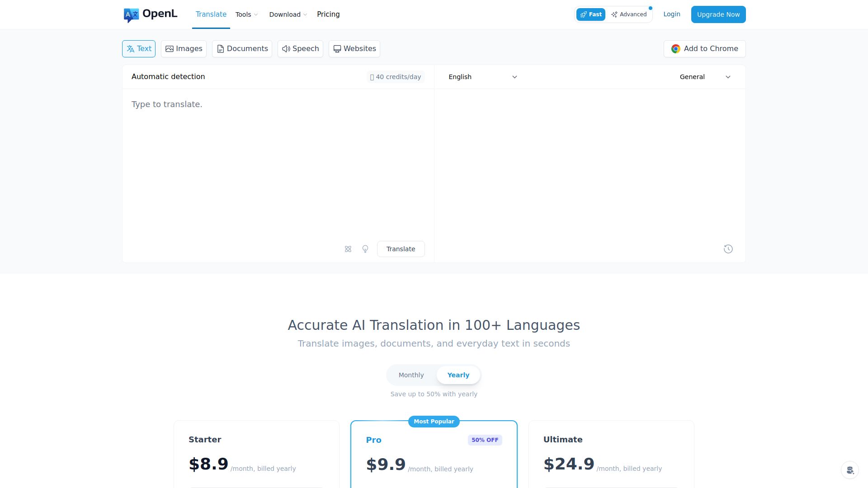Select the Images translation mode
The image size is (868, 488).
(x=184, y=49)
